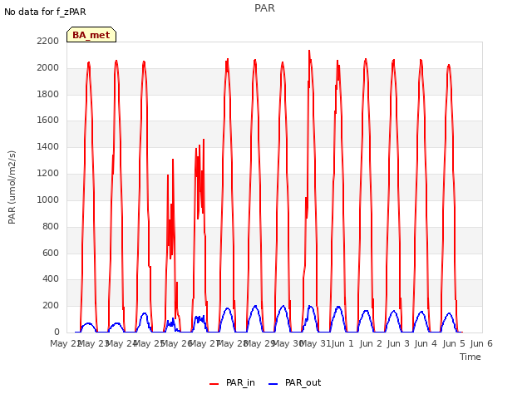The height and width of the screenshot is (399, 532).
Task: Click the 400 y-axis tick label
Action: pos(51,279)
